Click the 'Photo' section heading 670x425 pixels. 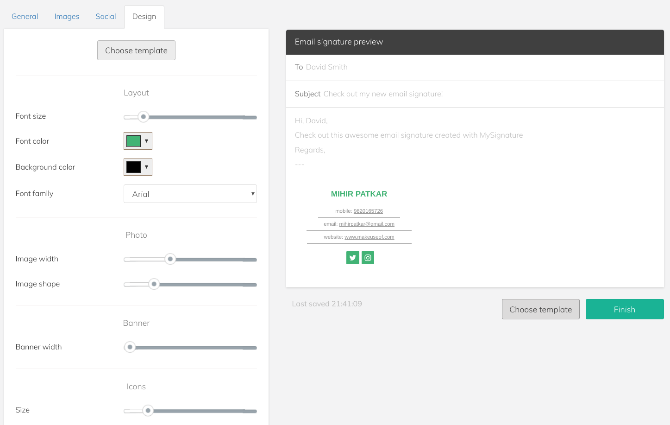pyautogui.click(x=136, y=235)
